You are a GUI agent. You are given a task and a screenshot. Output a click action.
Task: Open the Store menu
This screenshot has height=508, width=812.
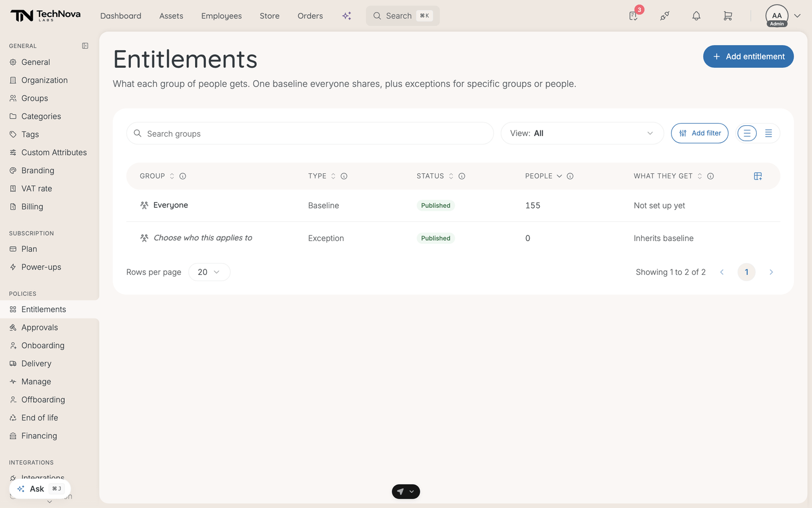[270, 16]
